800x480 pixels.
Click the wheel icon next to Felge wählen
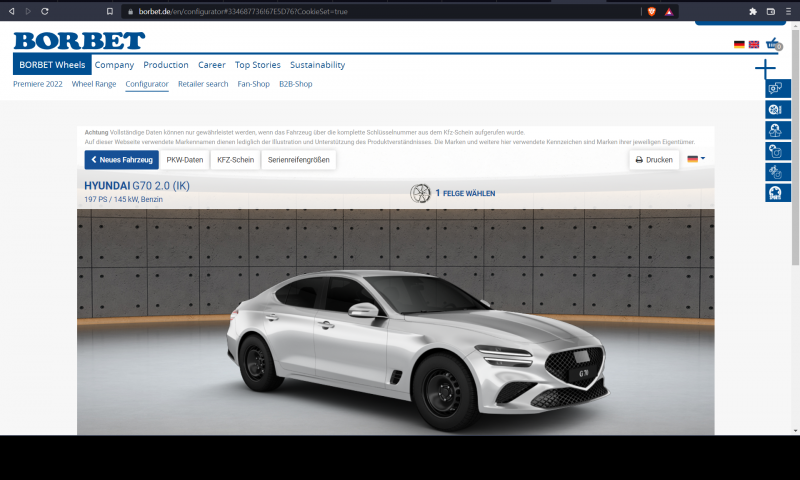coord(420,193)
